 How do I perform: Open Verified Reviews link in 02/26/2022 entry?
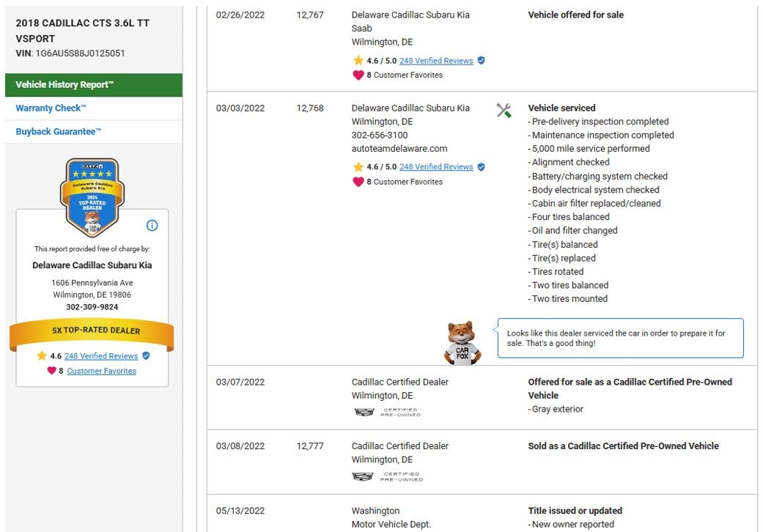tap(436, 61)
